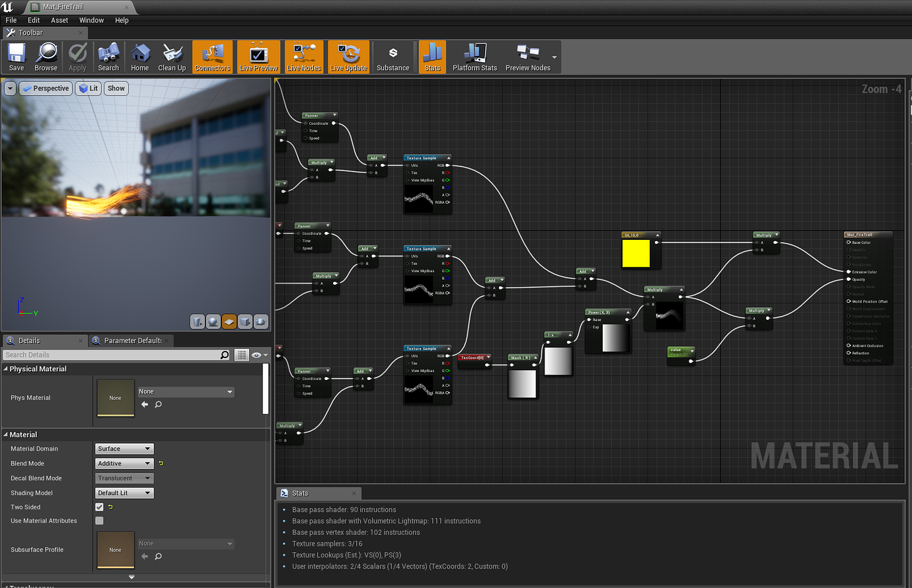This screenshot has width=912, height=588.
Task: Select the teapot preview mesh shape
Action: click(260, 322)
